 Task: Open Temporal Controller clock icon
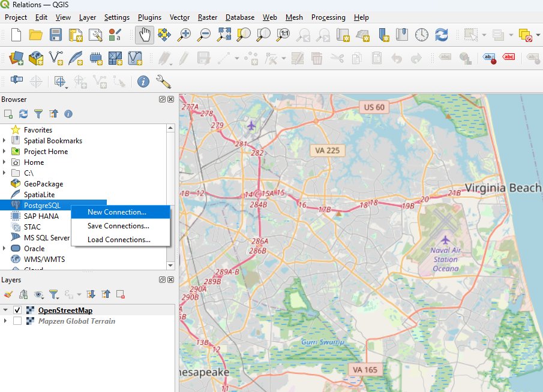pos(421,35)
